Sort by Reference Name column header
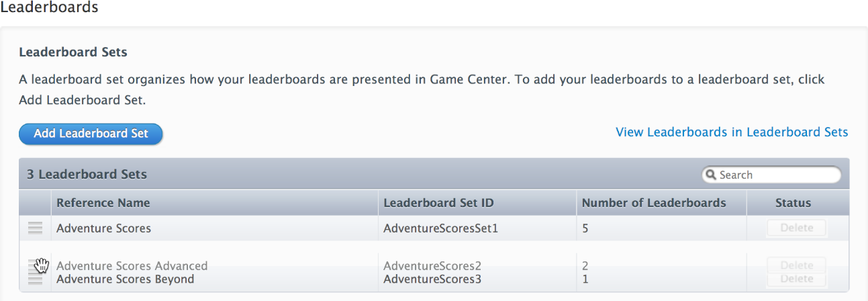 click(x=103, y=203)
